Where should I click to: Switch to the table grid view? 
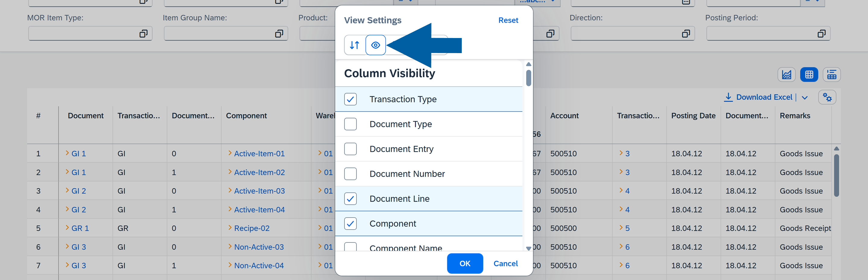[809, 75]
